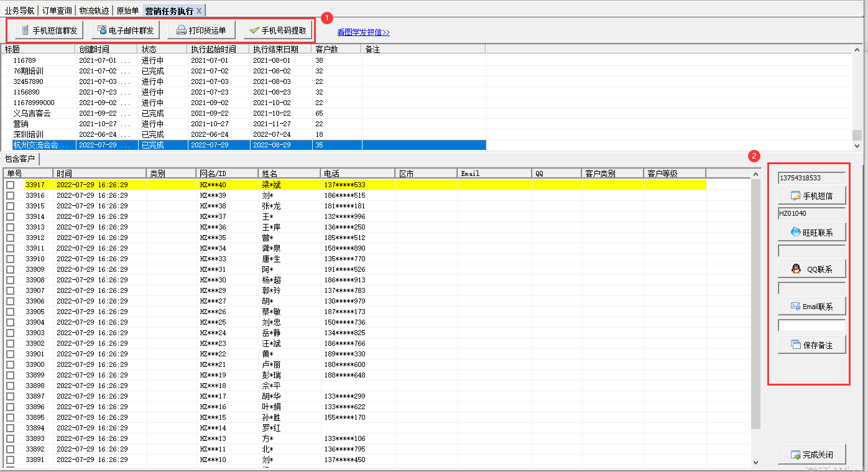Sort by the 标题 column header

click(39, 49)
